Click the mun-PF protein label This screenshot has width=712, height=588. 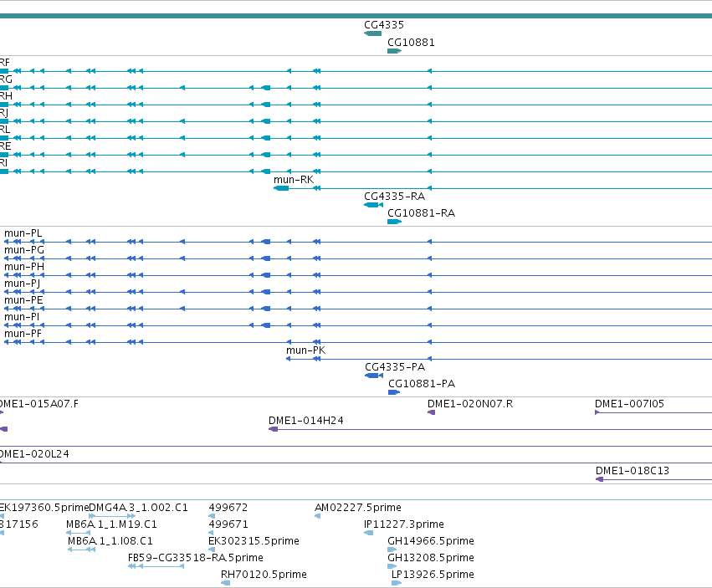point(23,334)
